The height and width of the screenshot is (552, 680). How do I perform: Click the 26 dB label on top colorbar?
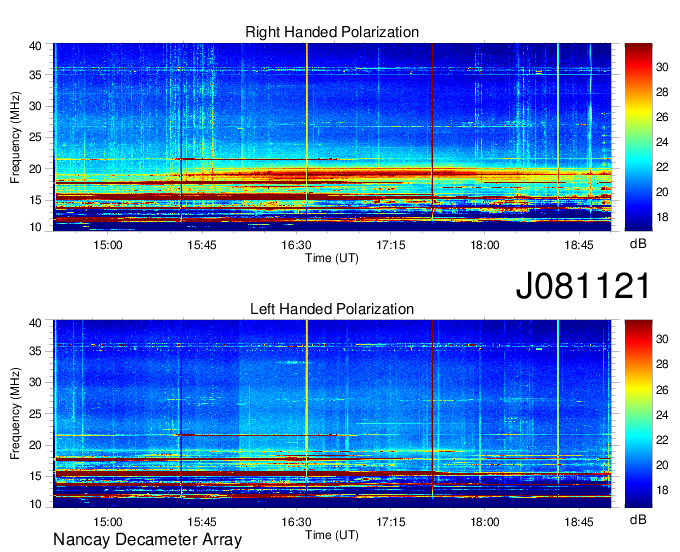tap(662, 117)
